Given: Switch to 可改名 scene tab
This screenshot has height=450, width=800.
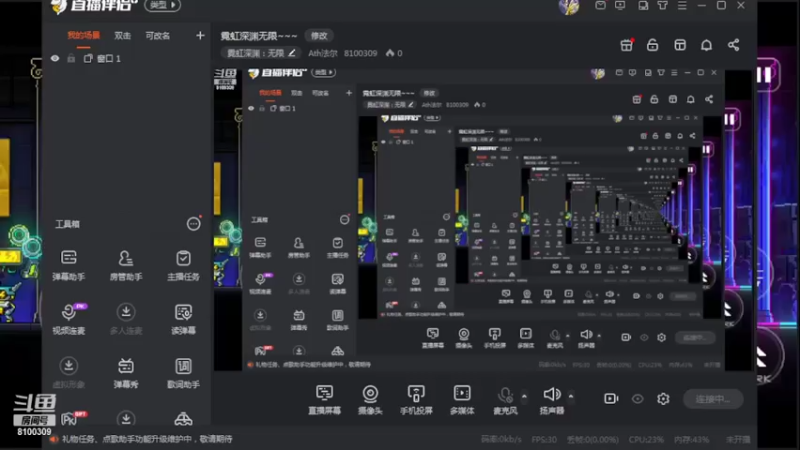Looking at the screenshot, I should tap(158, 35).
